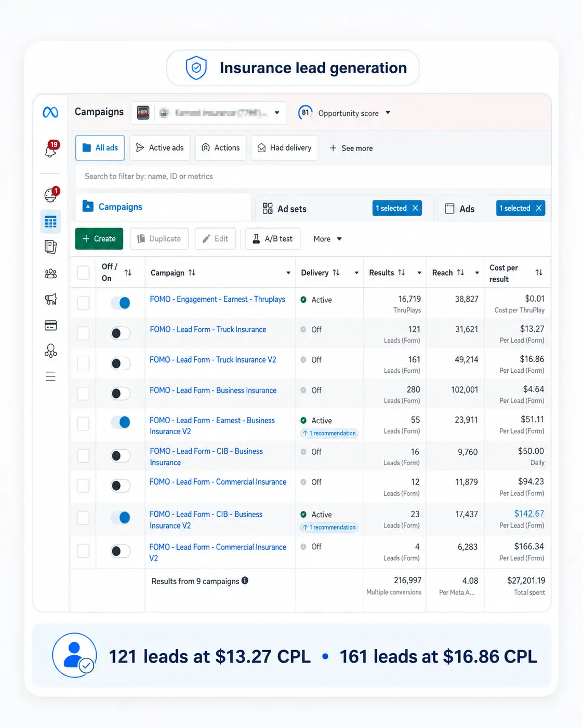
Task: Open Campaign column options dropdown arrow
Action: click(x=288, y=273)
